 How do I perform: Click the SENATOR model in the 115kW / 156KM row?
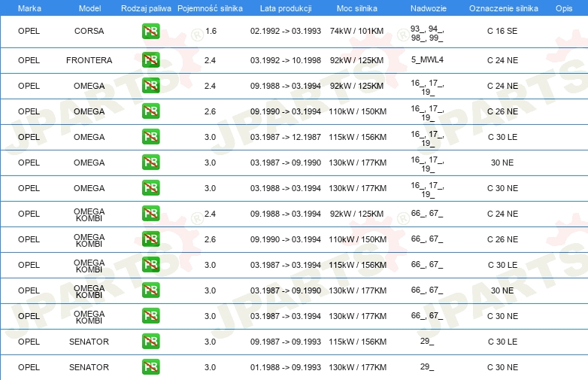tap(89, 342)
